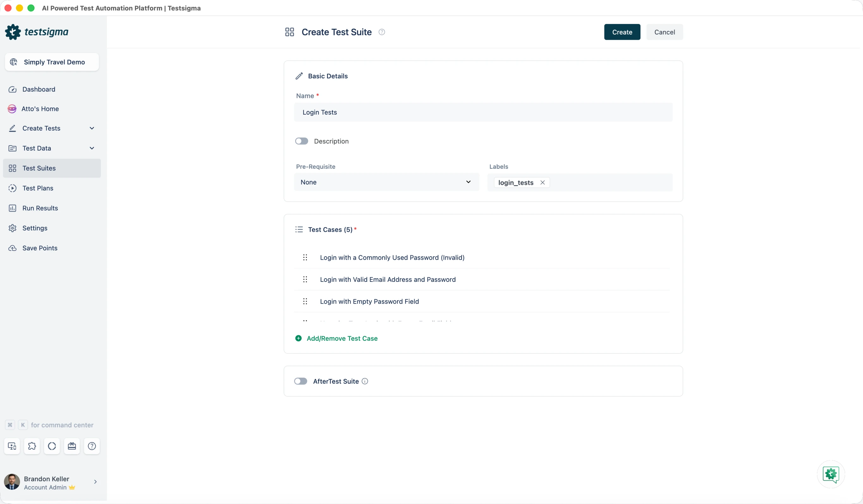
Task: Click the Name field containing Login Tests
Action: pyautogui.click(x=483, y=112)
